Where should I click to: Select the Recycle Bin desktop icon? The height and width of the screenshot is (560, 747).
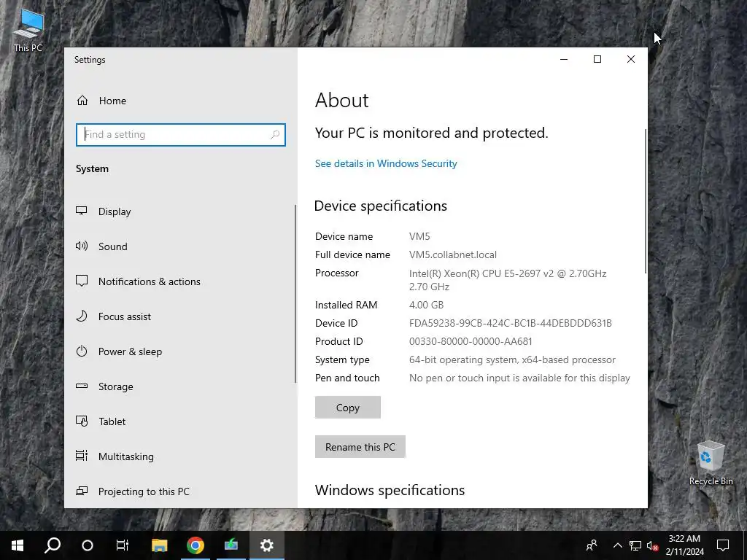click(x=711, y=462)
